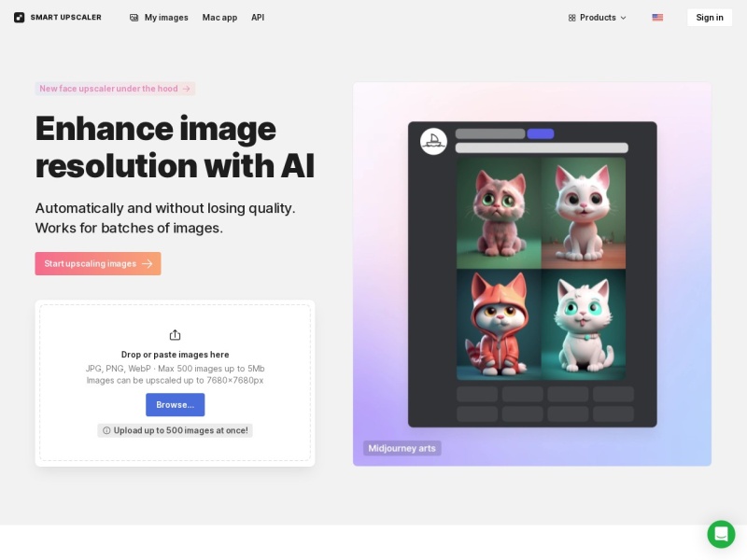Image resolution: width=747 pixels, height=560 pixels.
Task: Select the teal-eyed white cat thumbnail
Action: coord(584,325)
